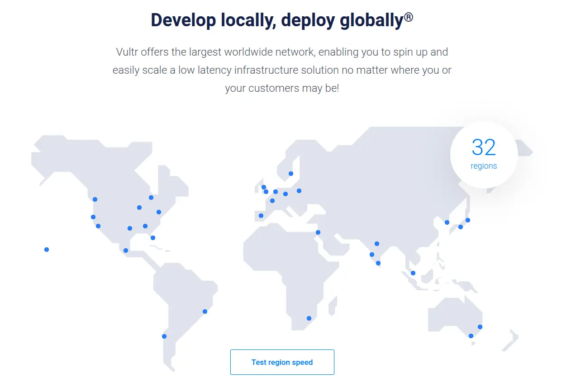Click the Stockholm marker in Scandinavia
The image size is (571, 392).
(290, 173)
